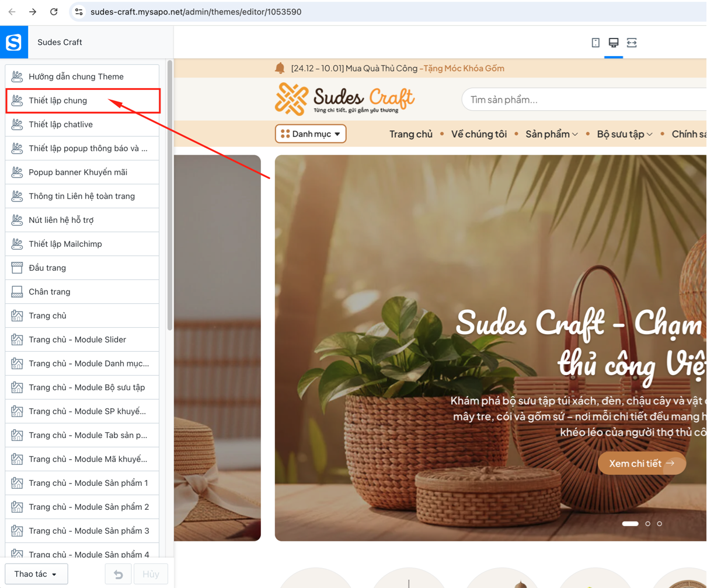Viewport: 707px width, 588px height.
Task: Click icon beside Thiết lập Mailchimp
Action: 17,244
